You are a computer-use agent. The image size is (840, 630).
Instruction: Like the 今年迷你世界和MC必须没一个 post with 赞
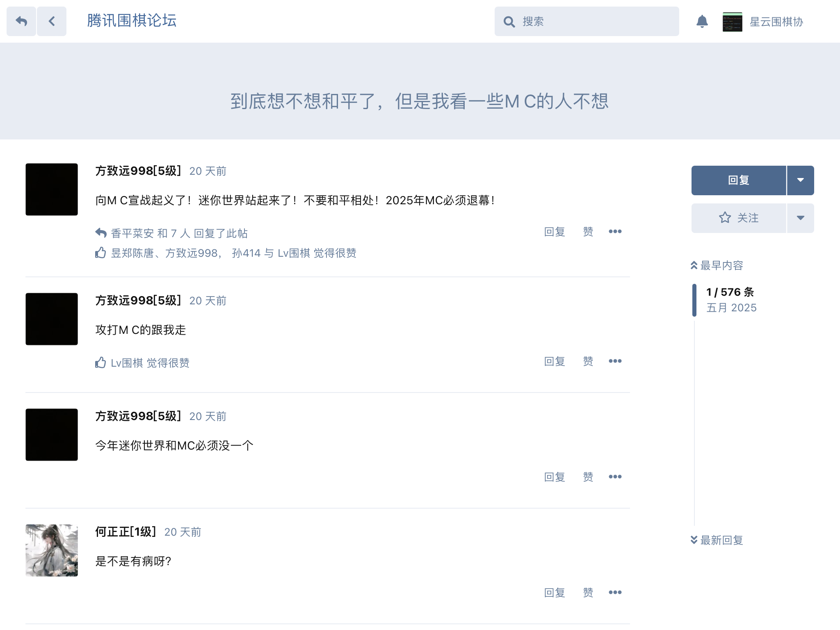pos(588,477)
